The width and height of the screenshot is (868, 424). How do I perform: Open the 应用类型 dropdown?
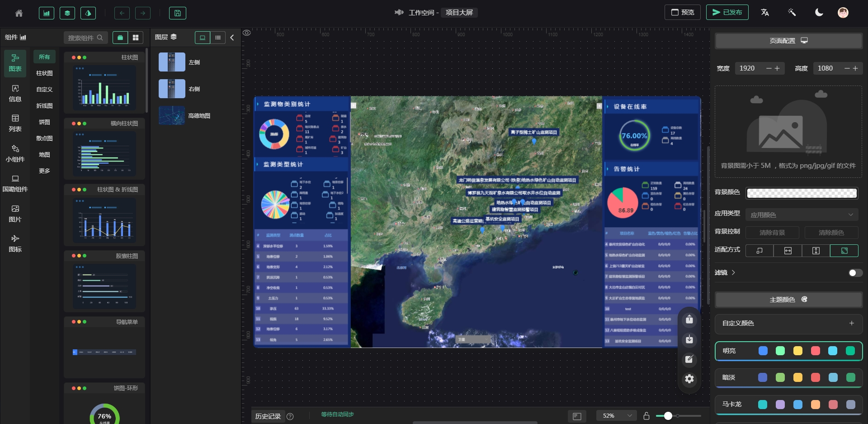tap(802, 215)
